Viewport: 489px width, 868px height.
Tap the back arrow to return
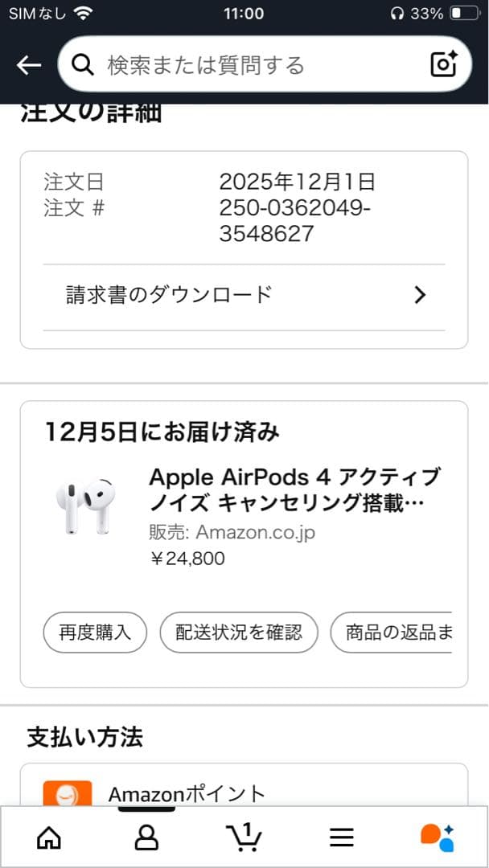pos(27,64)
